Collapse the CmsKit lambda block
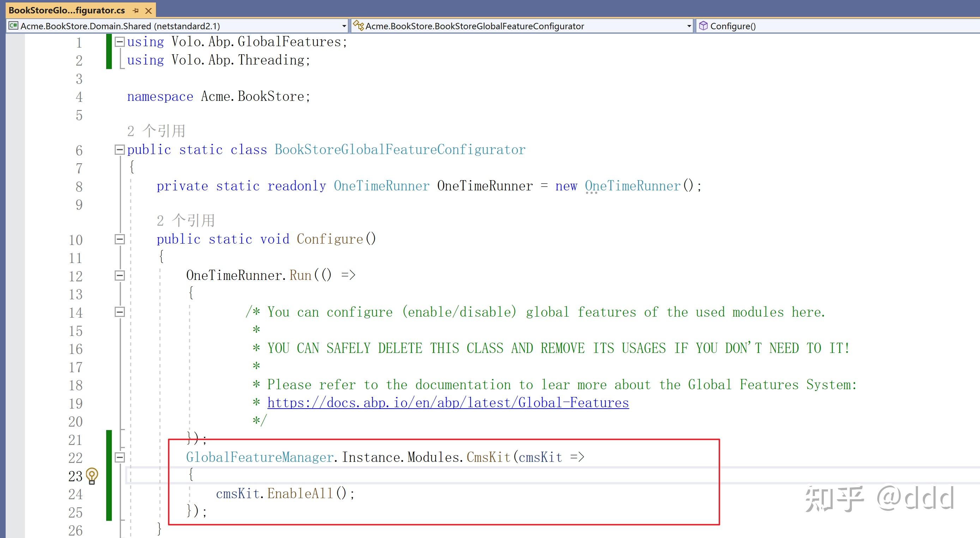 click(120, 457)
